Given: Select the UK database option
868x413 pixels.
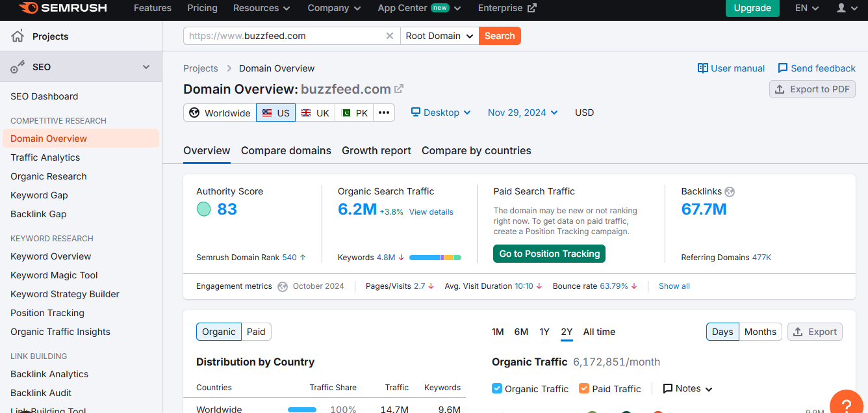Looking at the screenshot, I should coord(315,113).
